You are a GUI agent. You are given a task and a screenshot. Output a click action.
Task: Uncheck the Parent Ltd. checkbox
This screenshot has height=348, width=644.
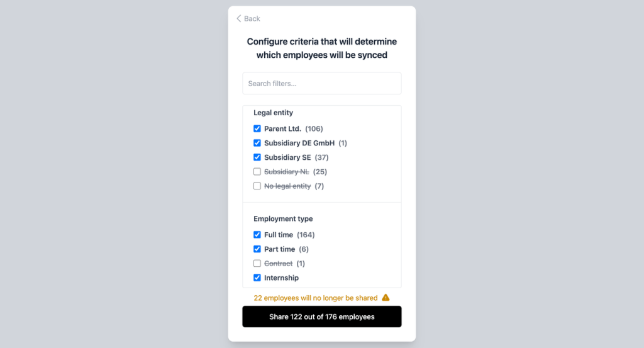[257, 128]
